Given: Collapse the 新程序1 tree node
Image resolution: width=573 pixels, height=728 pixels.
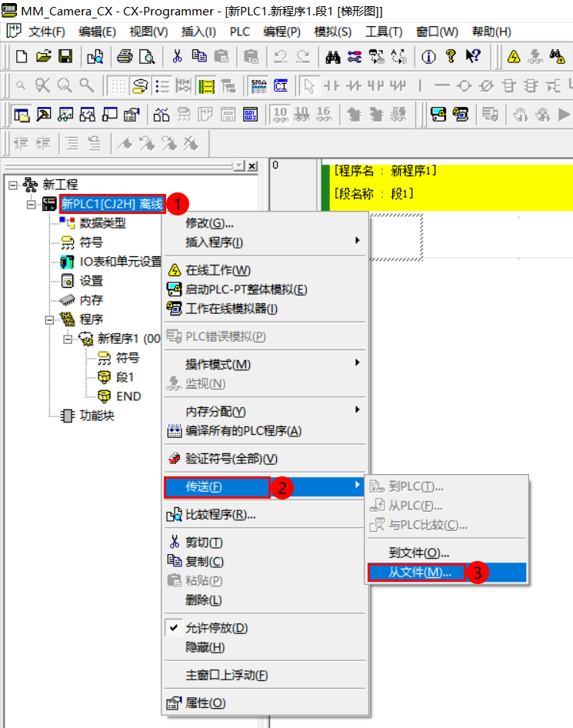Looking at the screenshot, I should 67,339.
